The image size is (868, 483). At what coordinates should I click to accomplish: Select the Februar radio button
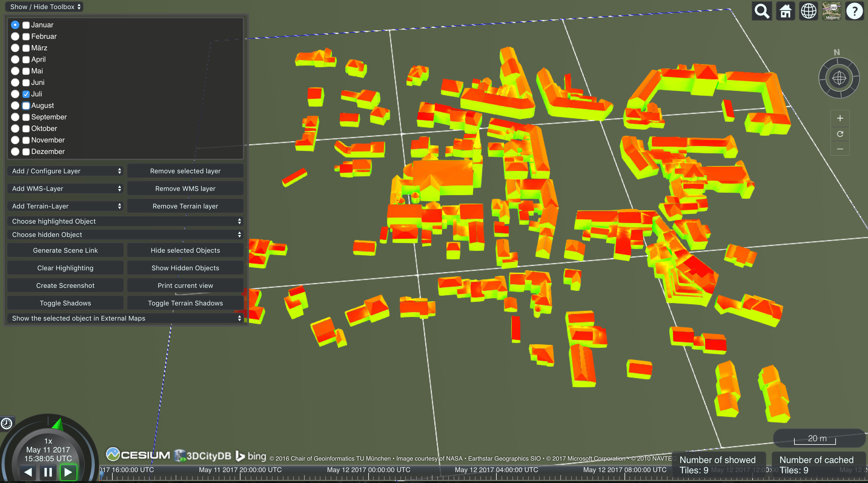click(x=15, y=36)
